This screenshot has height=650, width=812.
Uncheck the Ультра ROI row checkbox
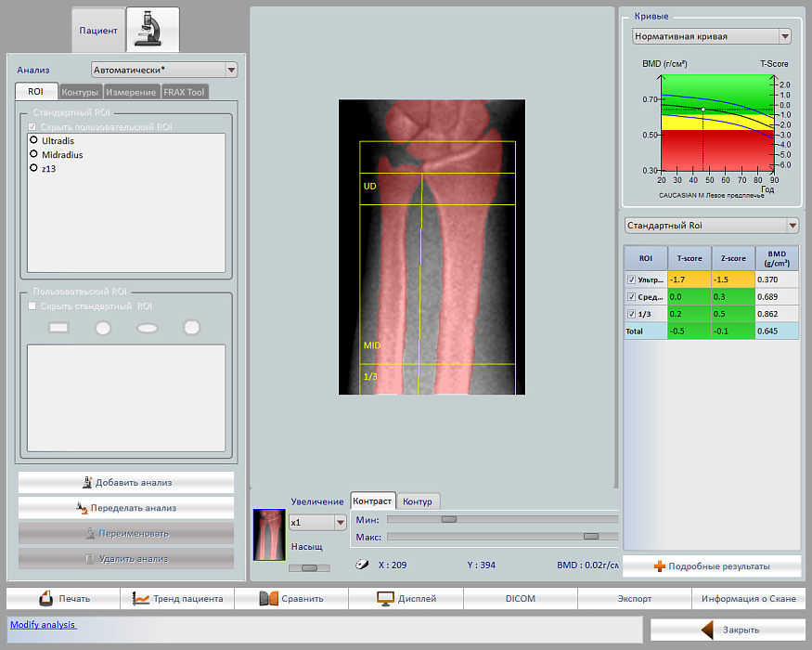pyautogui.click(x=631, y=279)
